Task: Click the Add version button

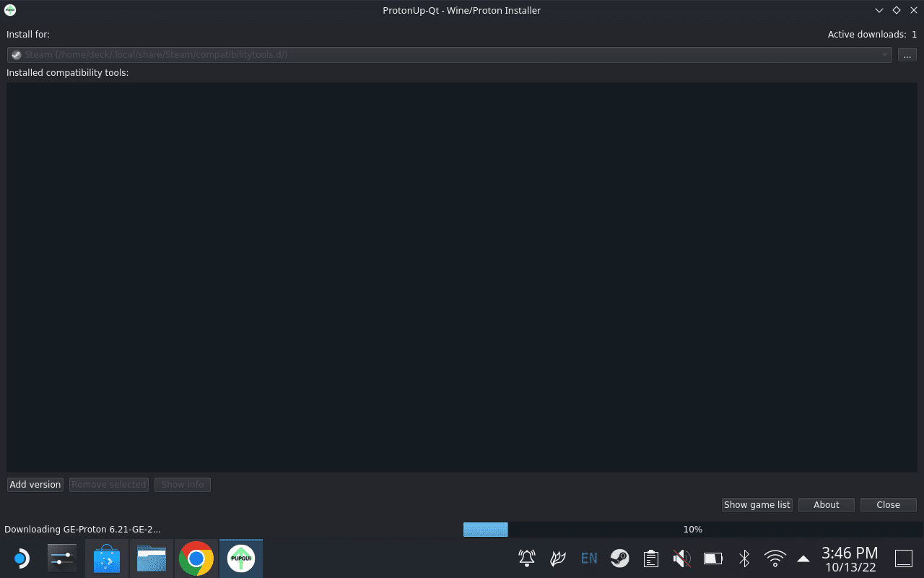Action: click(35, 485)
